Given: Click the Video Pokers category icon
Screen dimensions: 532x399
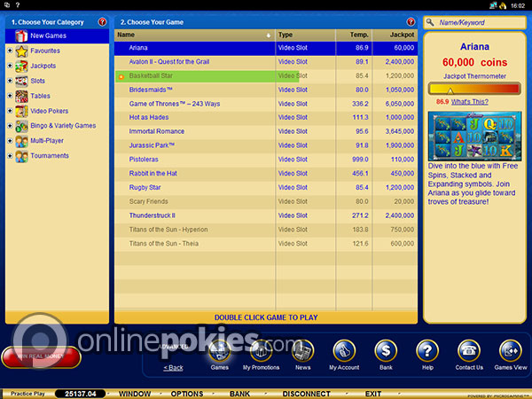Looking at the screenshot, I should click(x=21, y=111).
